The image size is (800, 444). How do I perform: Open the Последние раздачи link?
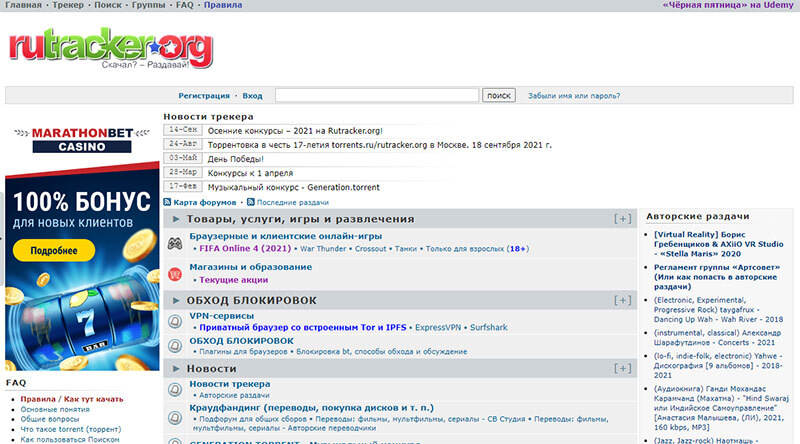tap(292, 203)
